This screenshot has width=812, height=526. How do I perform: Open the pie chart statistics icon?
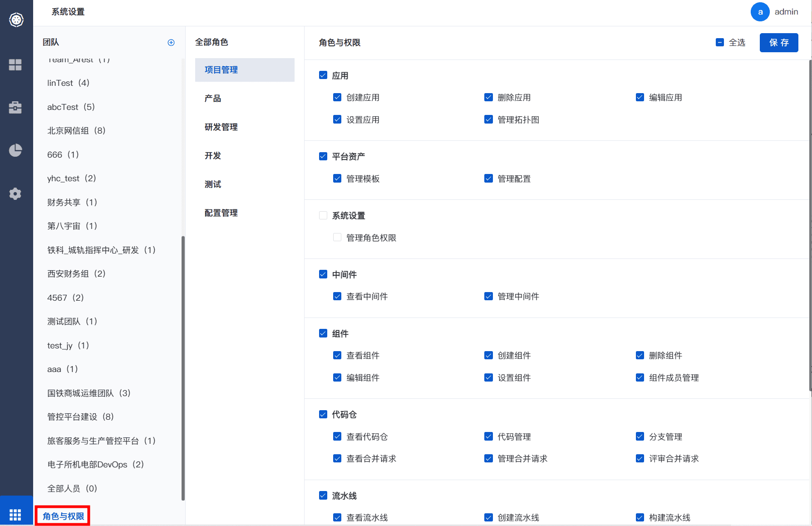(x=15, y=150)
